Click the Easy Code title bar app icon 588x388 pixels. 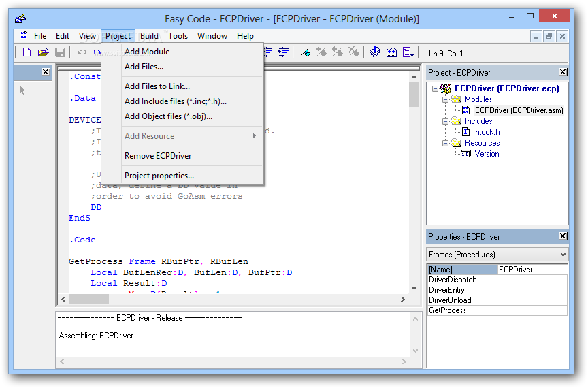click(x=20, y=18)
